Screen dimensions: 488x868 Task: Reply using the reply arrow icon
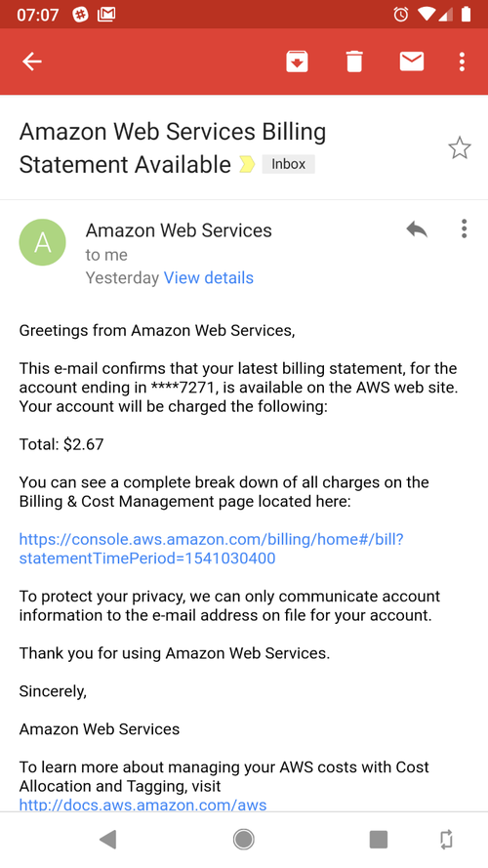[x=417, y=228]
